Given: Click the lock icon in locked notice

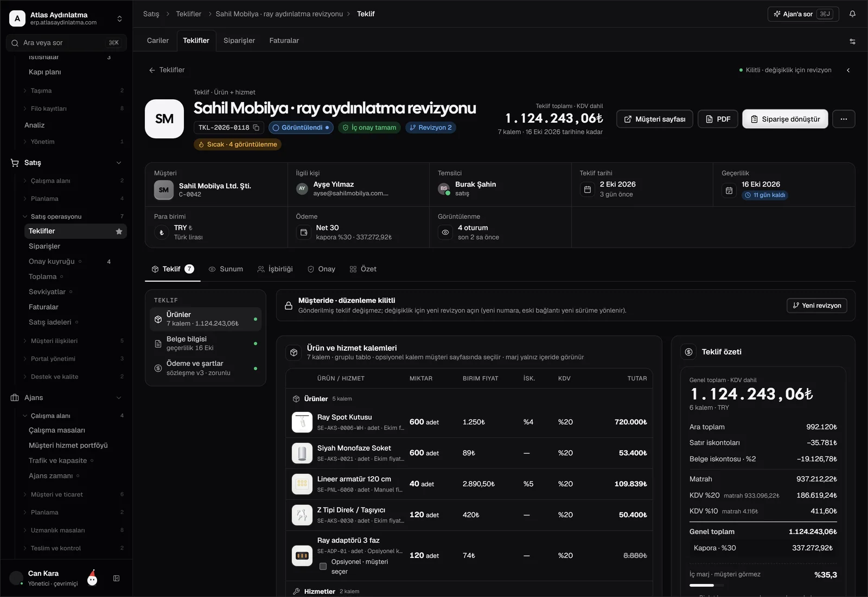Looking at the screenshot, I should point(289,306).
